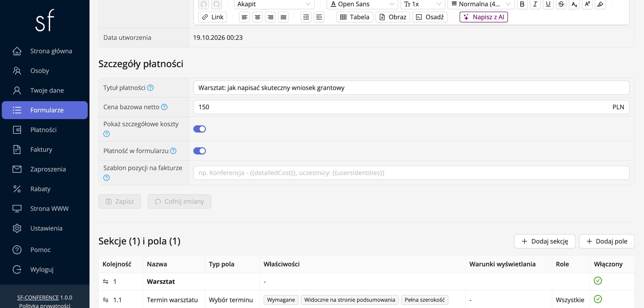Click the Cena bazowa netto field
The height and width of the screenshot is (308, 644).
click(x=411, y=107)
